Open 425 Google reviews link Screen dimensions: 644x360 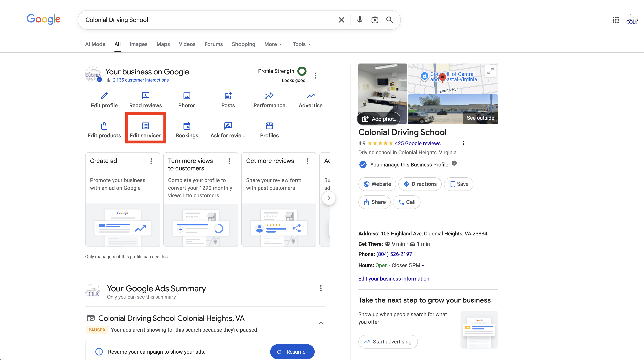pos(418,143)
